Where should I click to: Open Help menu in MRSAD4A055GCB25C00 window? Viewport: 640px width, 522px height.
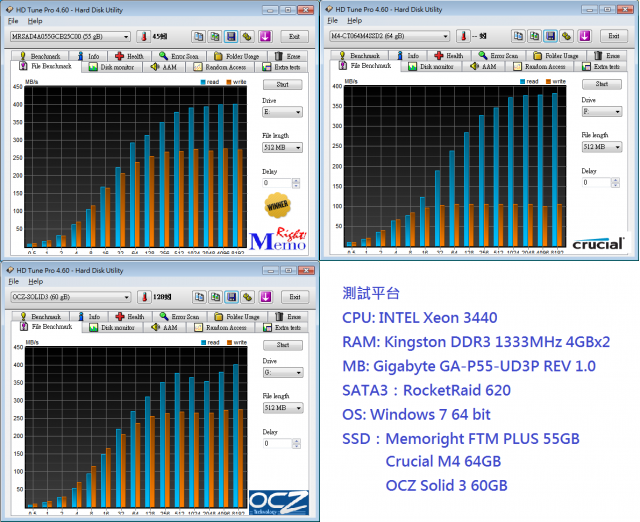35,21
